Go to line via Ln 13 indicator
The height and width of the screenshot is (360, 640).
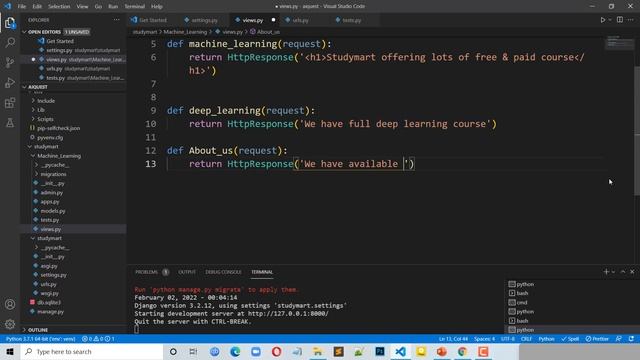[x=453, y=339]
